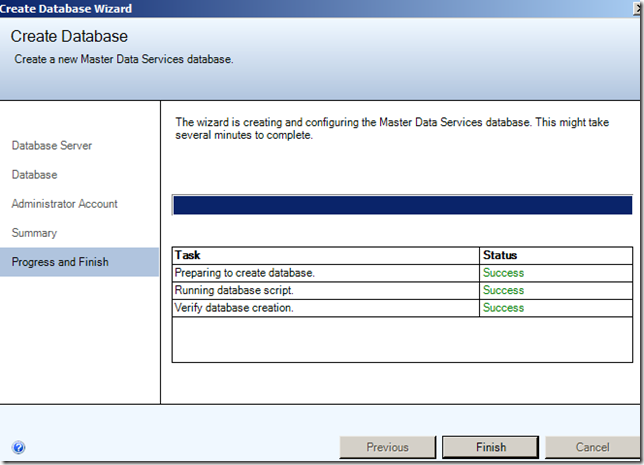Image resolution: width=644 pixels, height=465 pixels.
Task: Close the wizard window
Action: (x=638, y=8)
